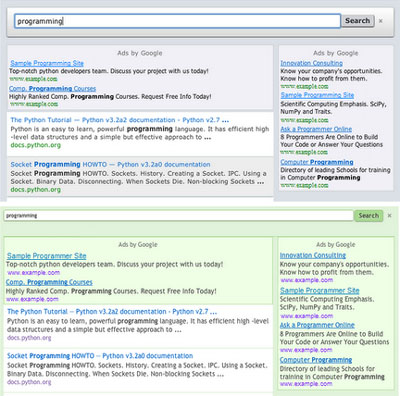Click www.example.com under blue panel's Comp. Programming Courses
This screenshot has width=400, height=396.
click(33, 104)
